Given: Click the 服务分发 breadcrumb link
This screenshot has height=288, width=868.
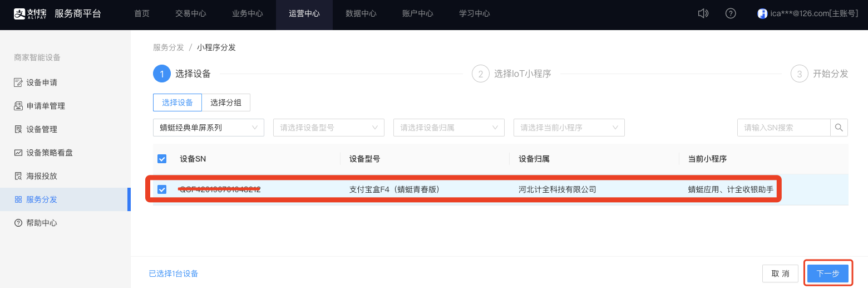Looking at the screenshot, I should (168, 47).
